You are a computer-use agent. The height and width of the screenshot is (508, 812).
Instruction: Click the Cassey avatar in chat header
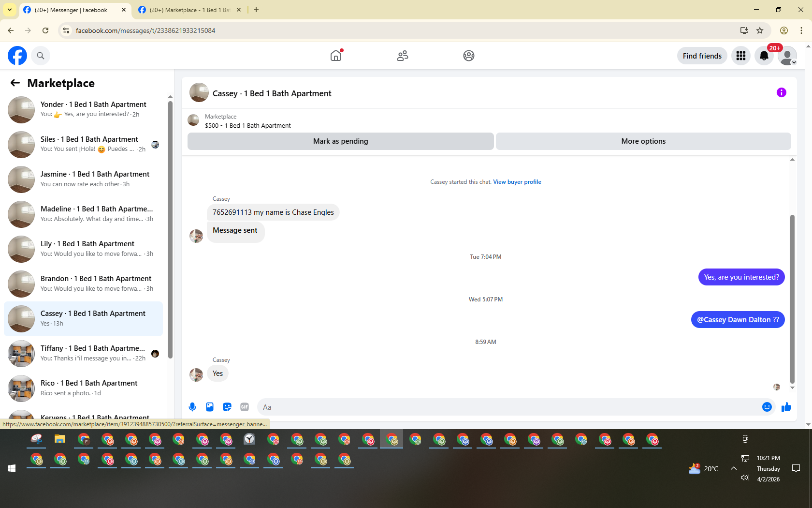coord(199,92)
